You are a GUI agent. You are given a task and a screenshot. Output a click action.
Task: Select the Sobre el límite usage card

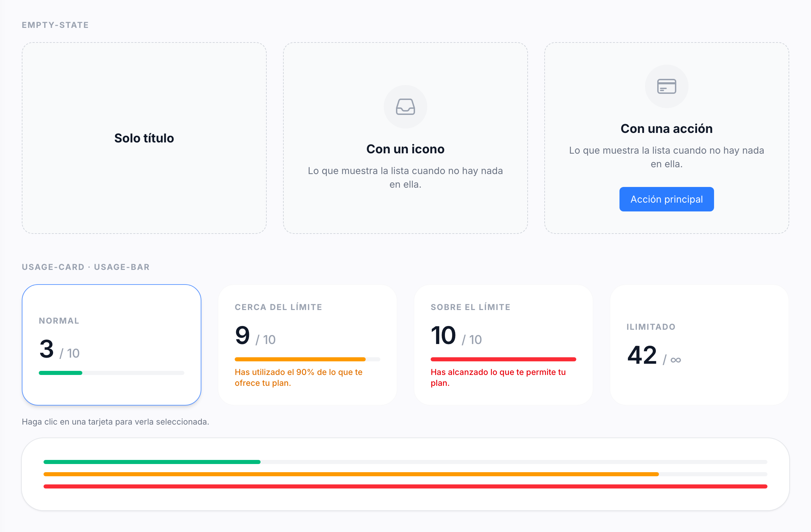pos(503,345)
